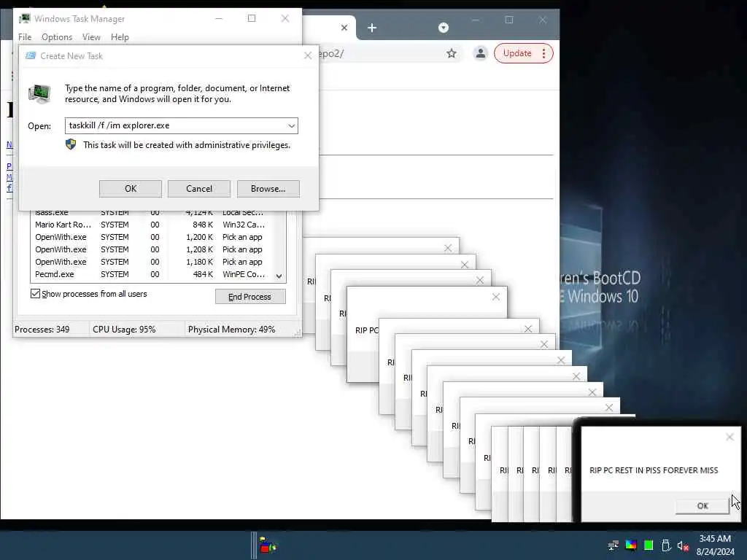Viewport: 747px width, 560px height.
Task: Click Physical Memory: 49% status entry
Action: [231, 330]
